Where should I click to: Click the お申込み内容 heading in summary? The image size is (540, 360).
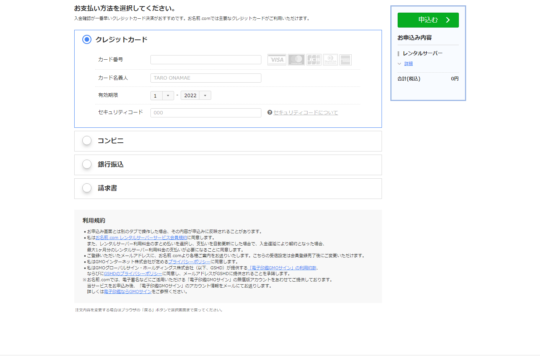point(414,38)
